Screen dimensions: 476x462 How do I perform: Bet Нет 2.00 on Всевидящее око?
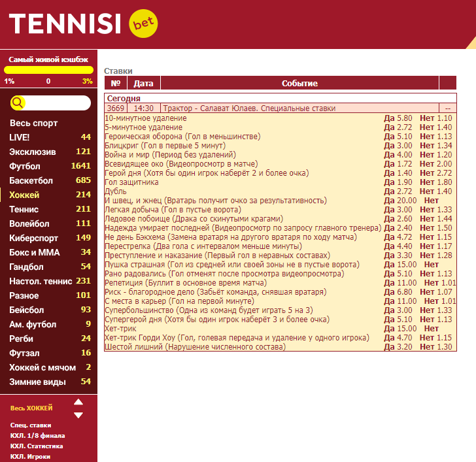[436, 164]
